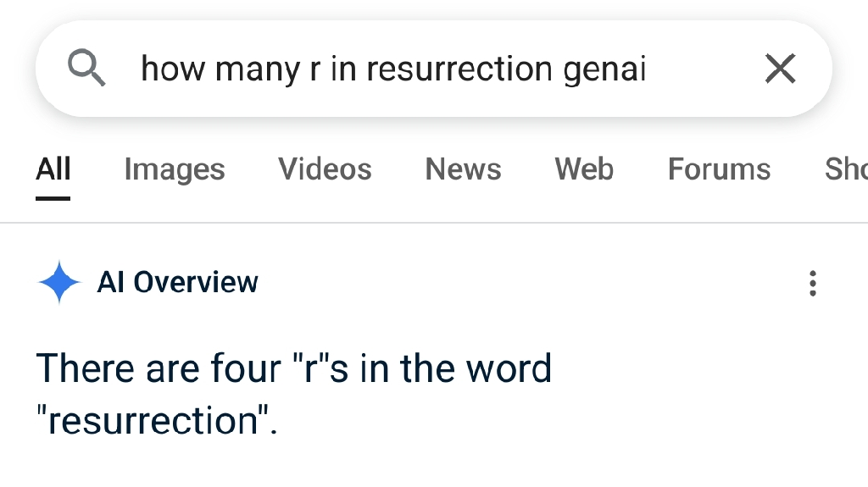Select the All results tab

(53, 169)
